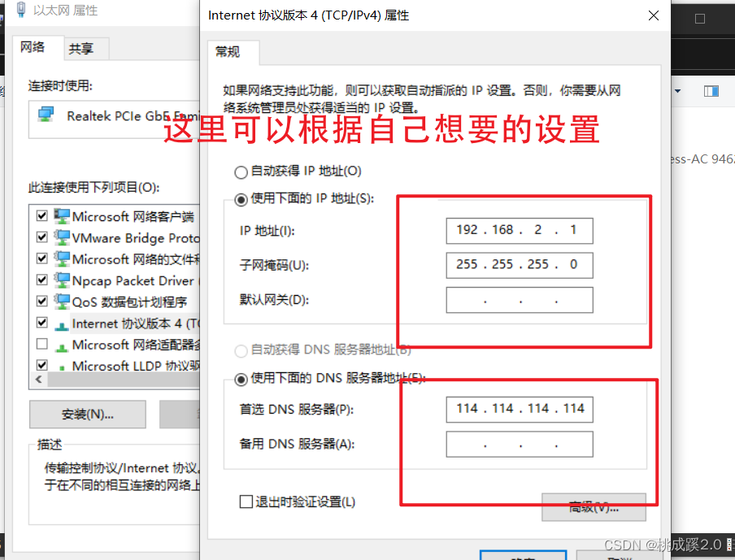Image resolution: width=735 pixels, height=560 pixels.
Task: Uncheck Microsoft 网络的文件 sharing checkbox
Action: pos(41,258)
